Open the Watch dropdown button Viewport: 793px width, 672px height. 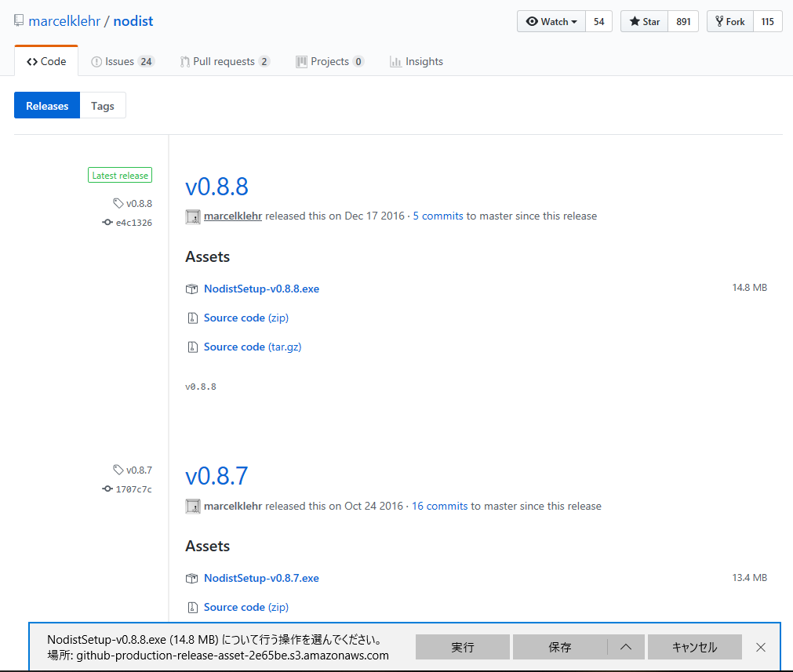click(551, 22)
